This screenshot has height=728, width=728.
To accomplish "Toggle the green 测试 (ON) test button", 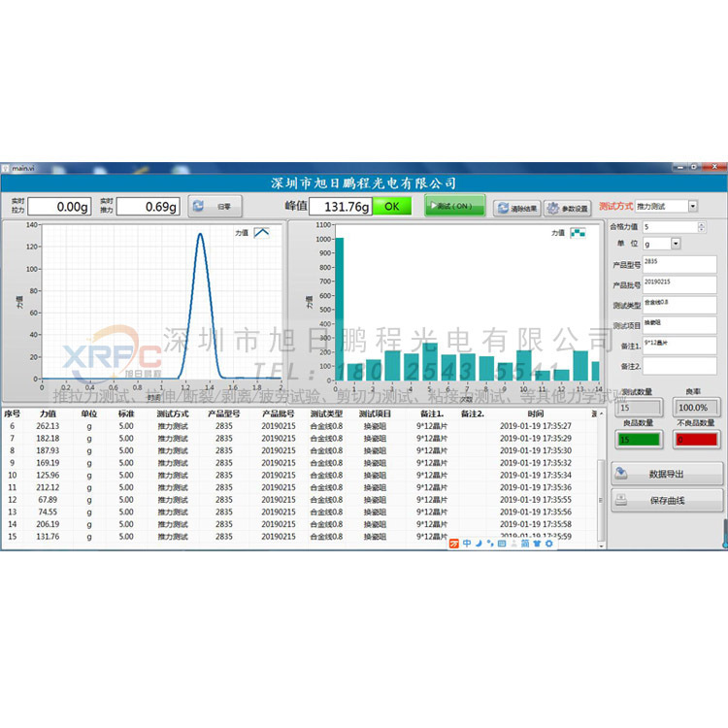I will (x=454, y=206).
